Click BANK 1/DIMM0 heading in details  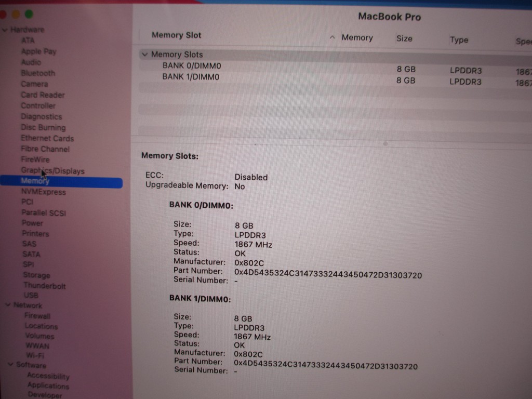200,299
